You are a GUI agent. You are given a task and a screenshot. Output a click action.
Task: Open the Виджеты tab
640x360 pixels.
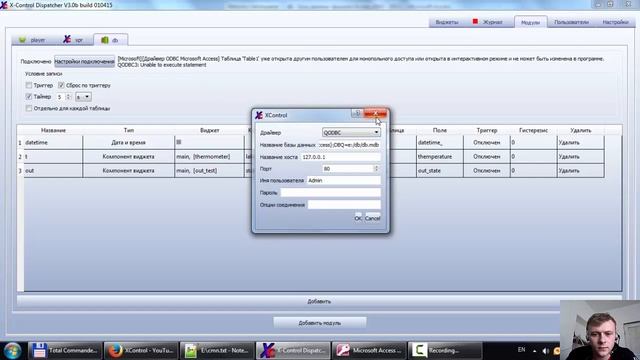click(x=447, y=22)
